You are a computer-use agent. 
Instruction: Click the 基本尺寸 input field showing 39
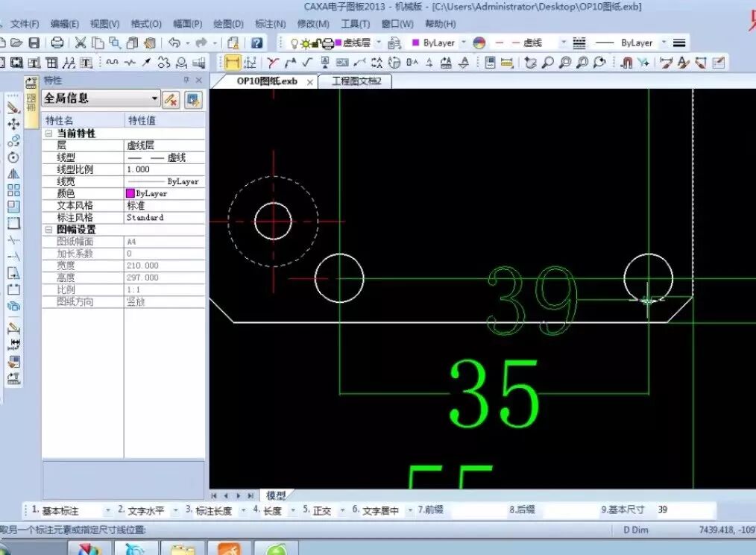682,510
